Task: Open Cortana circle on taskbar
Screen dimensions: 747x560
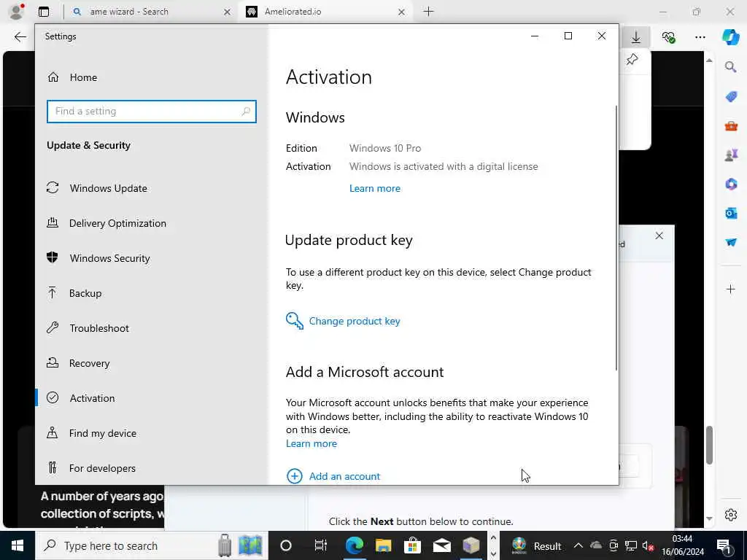Action: tap(286, 545)
